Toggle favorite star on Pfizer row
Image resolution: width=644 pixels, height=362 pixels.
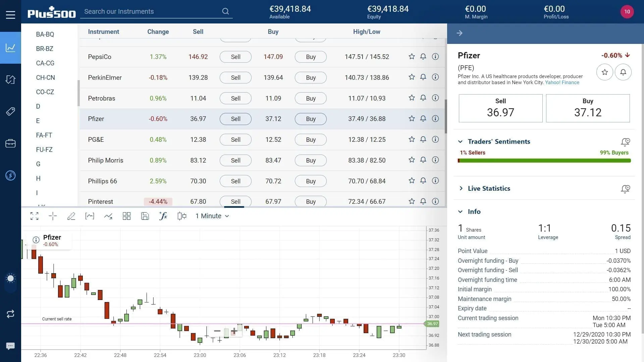click(x=412, y=118)
